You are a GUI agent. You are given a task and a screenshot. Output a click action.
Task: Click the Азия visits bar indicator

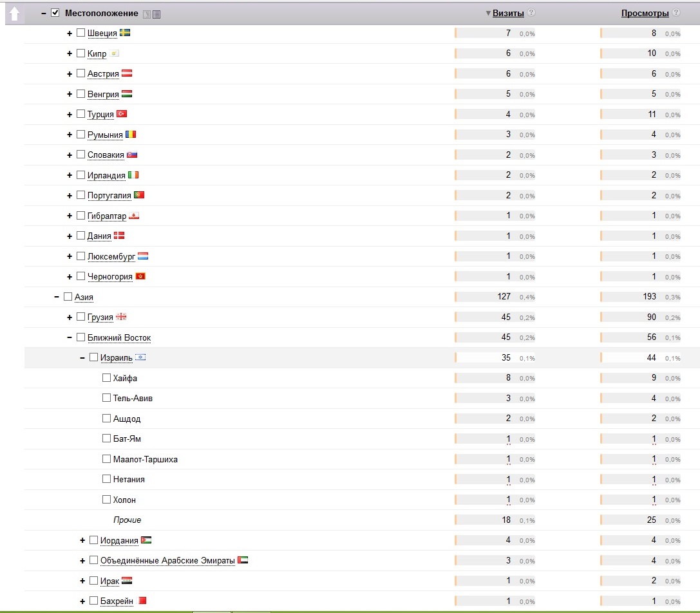tap(456, 297)
